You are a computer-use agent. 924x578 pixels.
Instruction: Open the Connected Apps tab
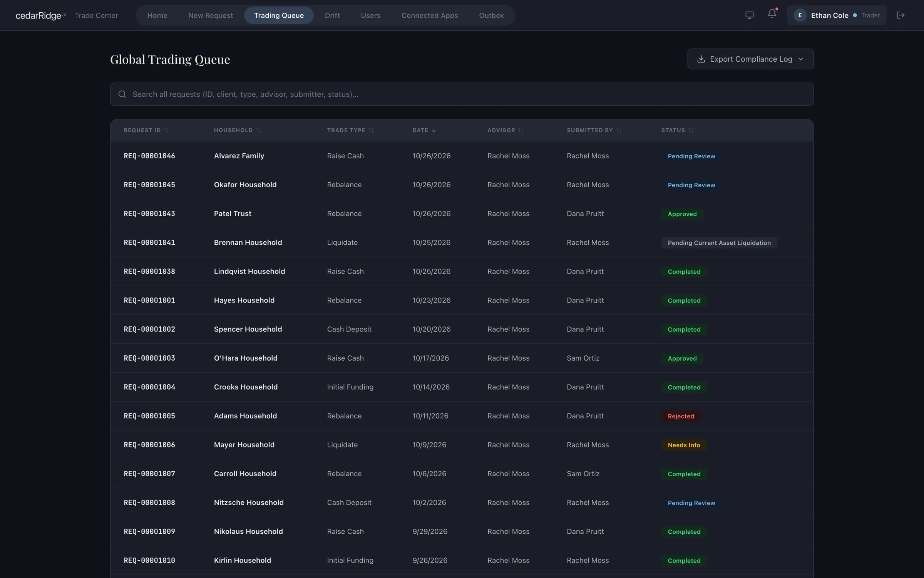[430, 15]
